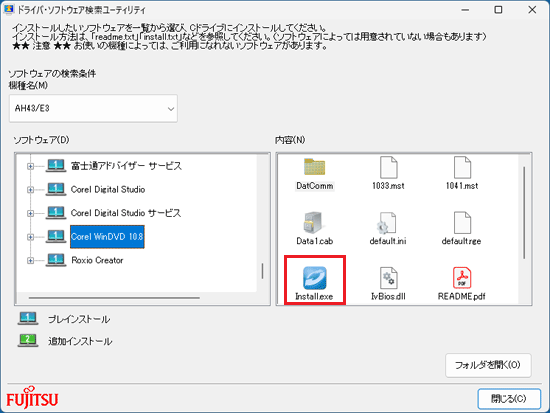550x413 pixels.
Task: Click the software list vertical scrollbar
Action: (x=262, y=271)
